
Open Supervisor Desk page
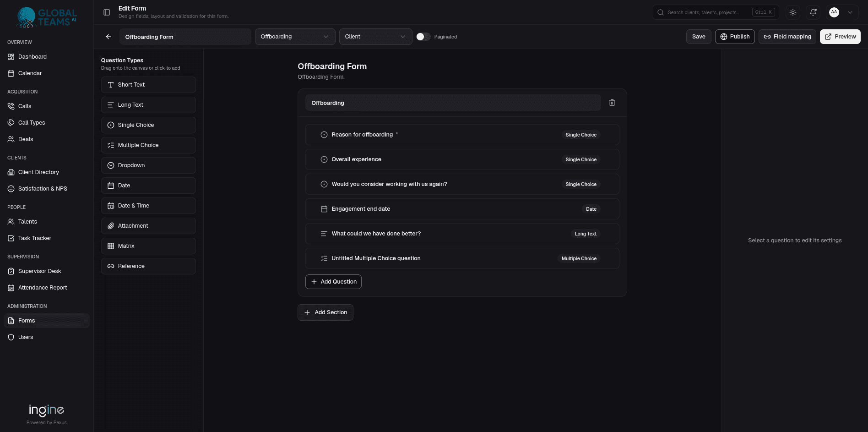point(47,271)
